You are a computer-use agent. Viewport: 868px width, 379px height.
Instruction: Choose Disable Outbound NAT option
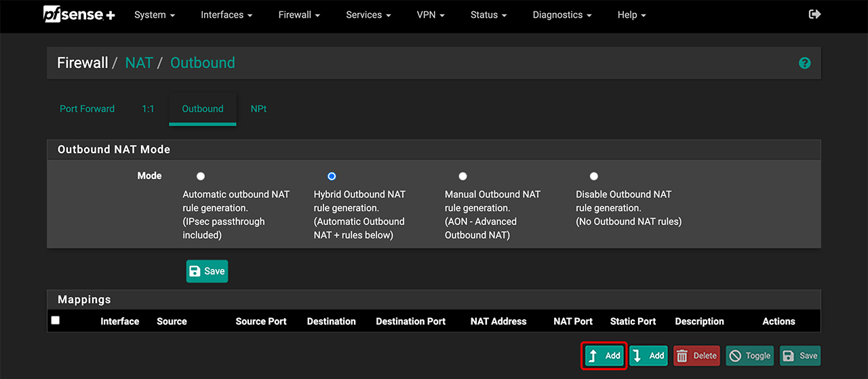point(593,176)
